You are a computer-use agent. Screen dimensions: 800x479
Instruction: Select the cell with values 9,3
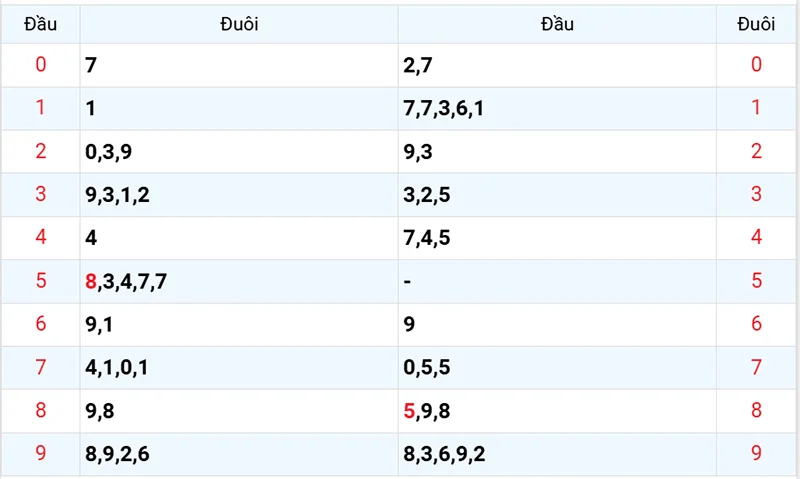click(x=418, y=152)
